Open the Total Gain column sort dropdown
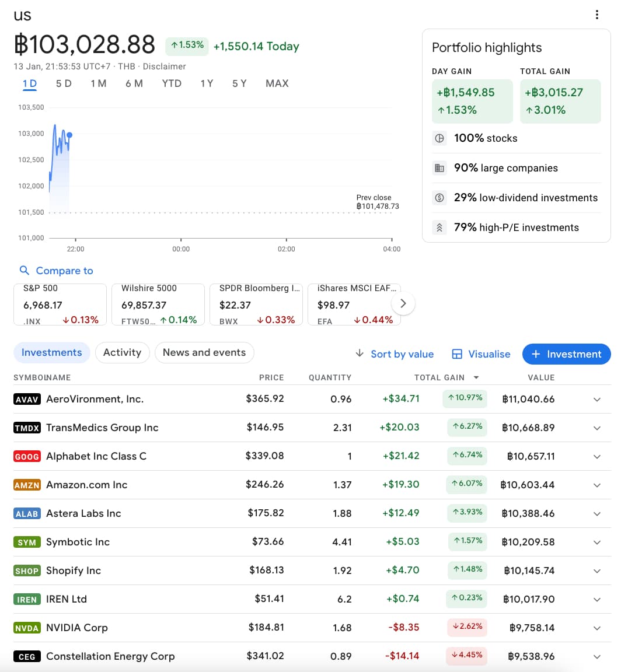The height and width of the screenshot is (672, 621). (x=476, y=377)
